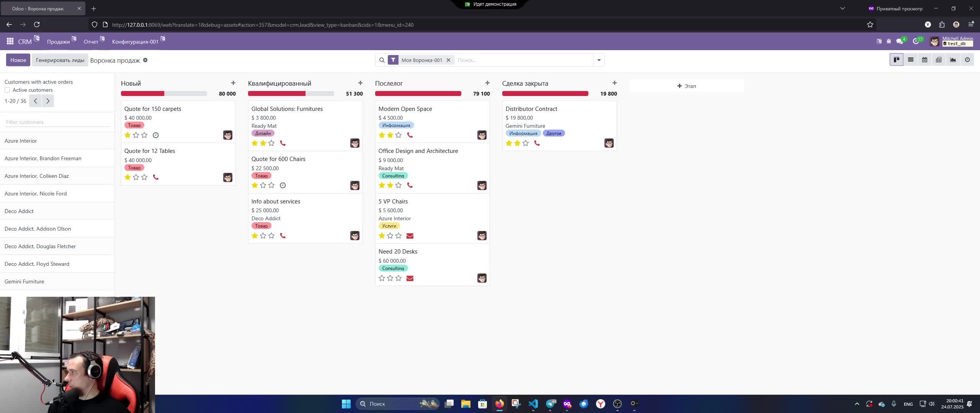
Task: Open the Продажи menu
Action: click(58, 42)
